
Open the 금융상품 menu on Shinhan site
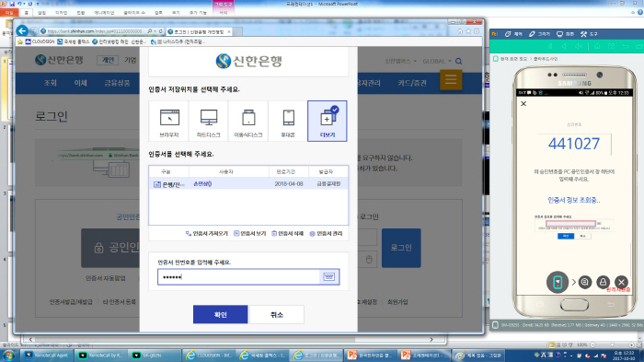pos(117,83)
